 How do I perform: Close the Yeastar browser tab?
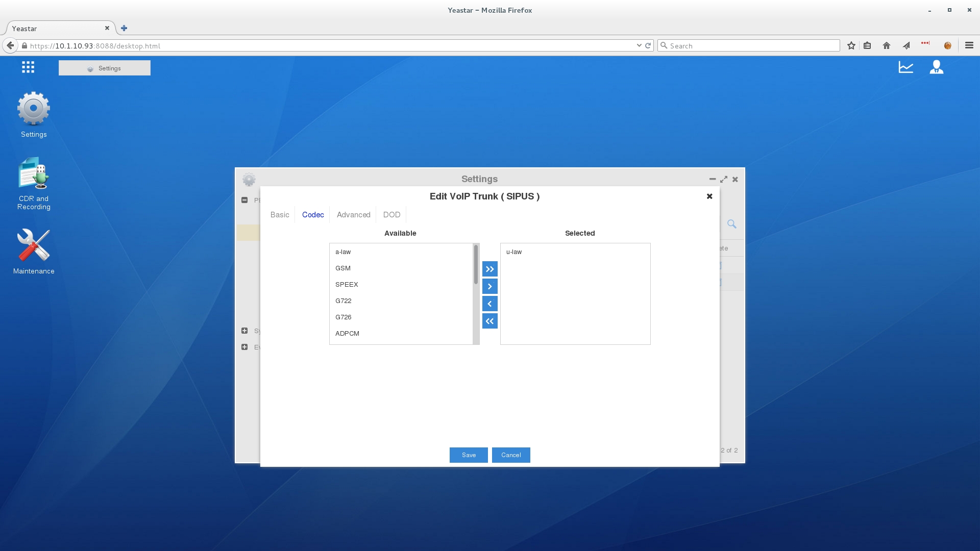click(107, 28)
